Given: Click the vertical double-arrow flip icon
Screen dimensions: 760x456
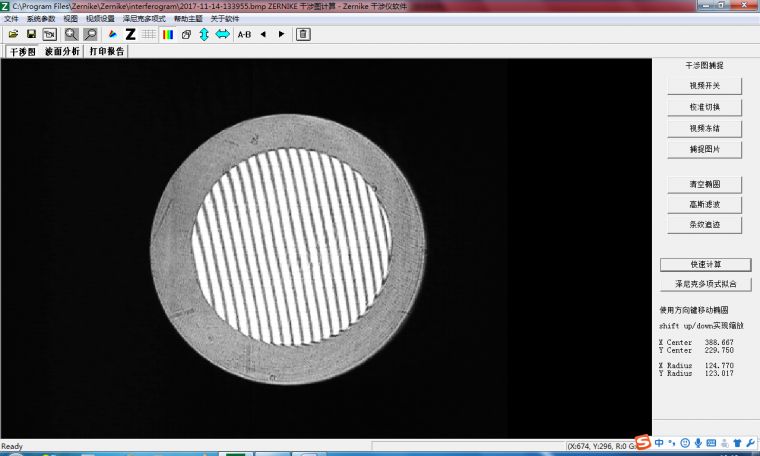Looking at the screenshot, I should pos(204,34).
